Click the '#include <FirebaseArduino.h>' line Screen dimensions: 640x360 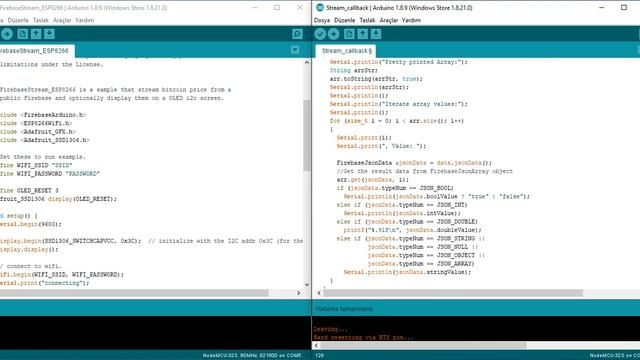pos(43,115)
